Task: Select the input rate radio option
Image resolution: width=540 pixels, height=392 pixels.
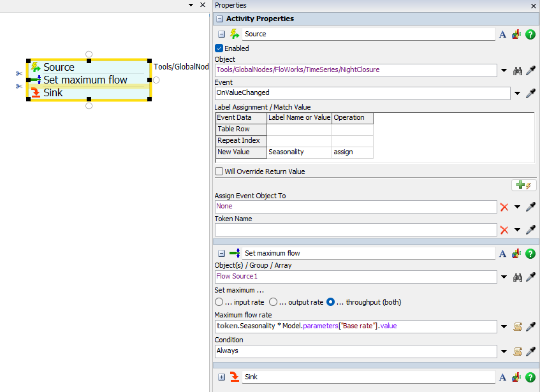Action: [x=219, y=302]
